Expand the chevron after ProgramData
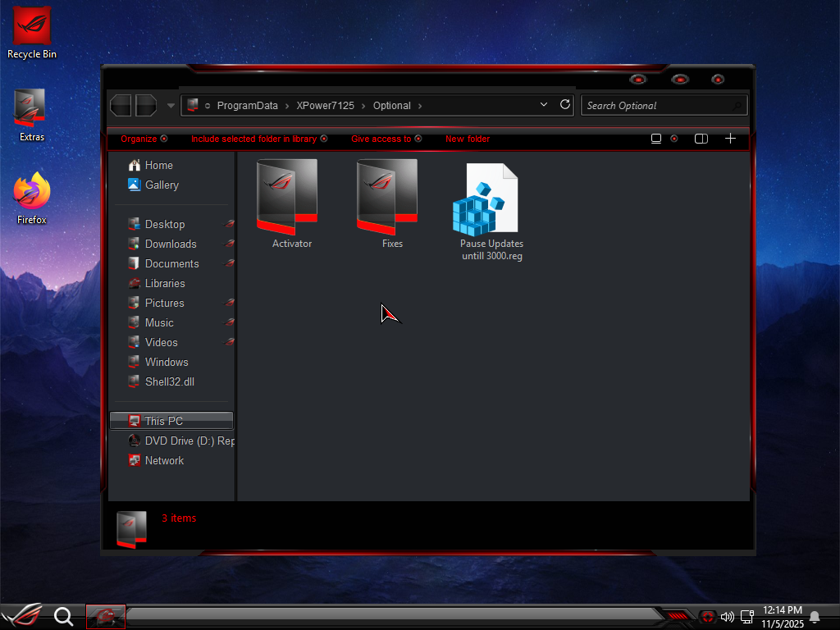Viewport: 840px width, 630px height. pyautogui.click(x=287, y=106)
